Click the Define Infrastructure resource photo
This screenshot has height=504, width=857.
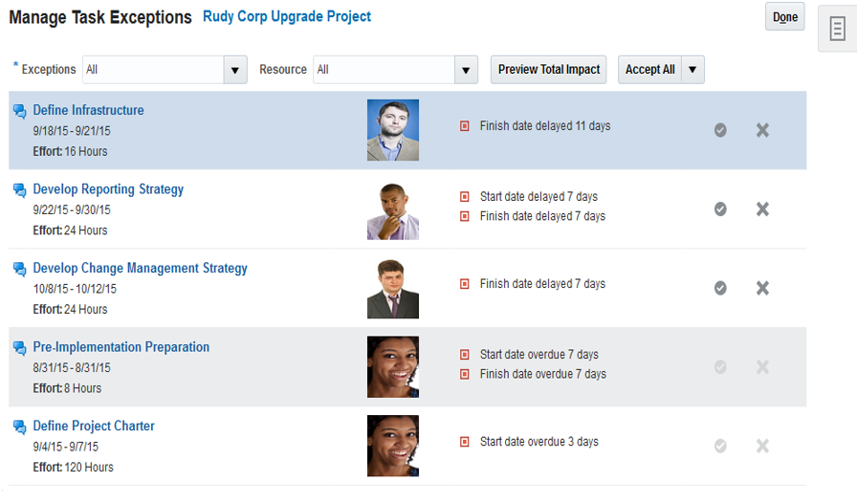[x=392, y=130]
